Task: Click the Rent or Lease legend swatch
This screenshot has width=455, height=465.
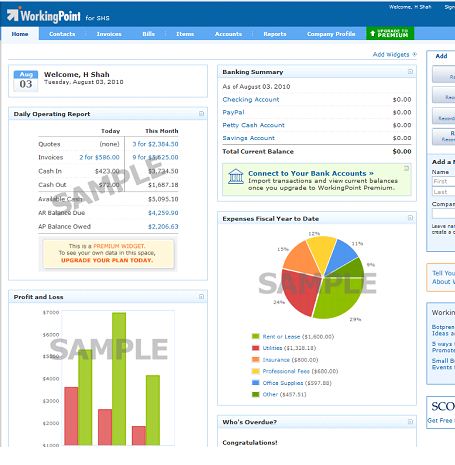Action: click(x=255, y=336)
